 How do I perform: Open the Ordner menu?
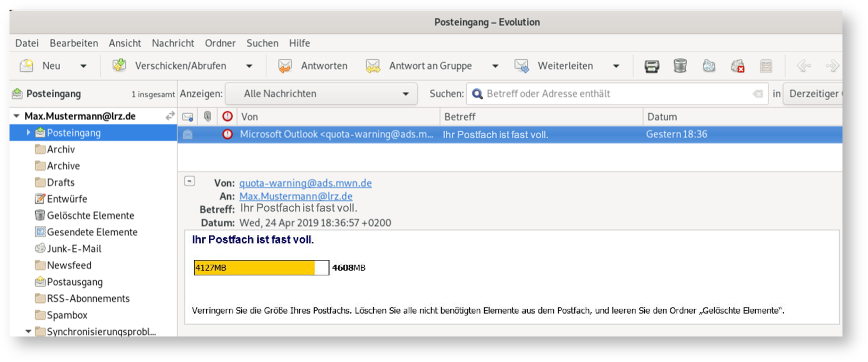point(220,43)
